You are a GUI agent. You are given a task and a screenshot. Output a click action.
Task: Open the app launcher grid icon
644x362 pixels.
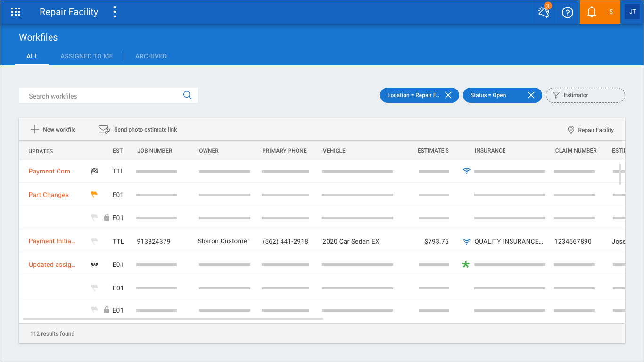tap(16, 12)
